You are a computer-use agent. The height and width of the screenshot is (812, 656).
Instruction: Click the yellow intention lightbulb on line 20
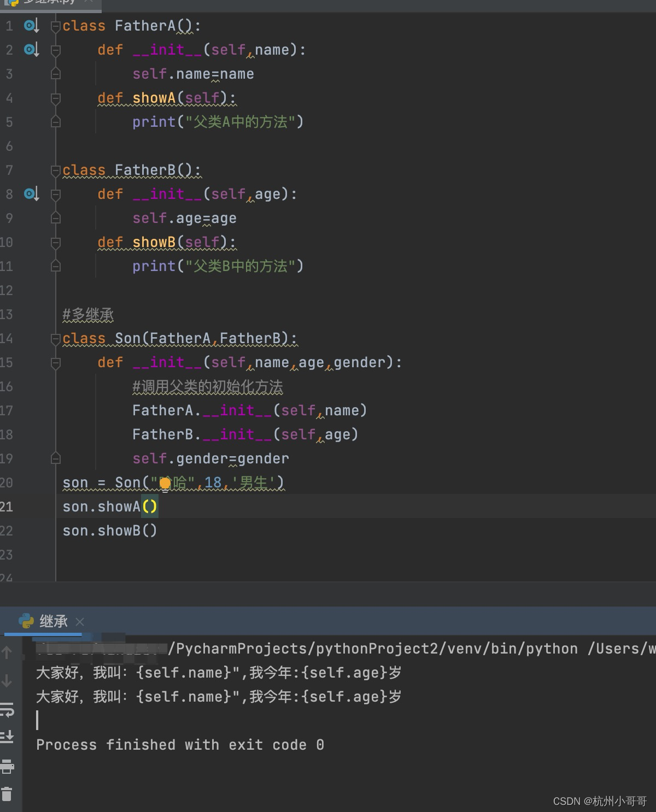(165, 483)
